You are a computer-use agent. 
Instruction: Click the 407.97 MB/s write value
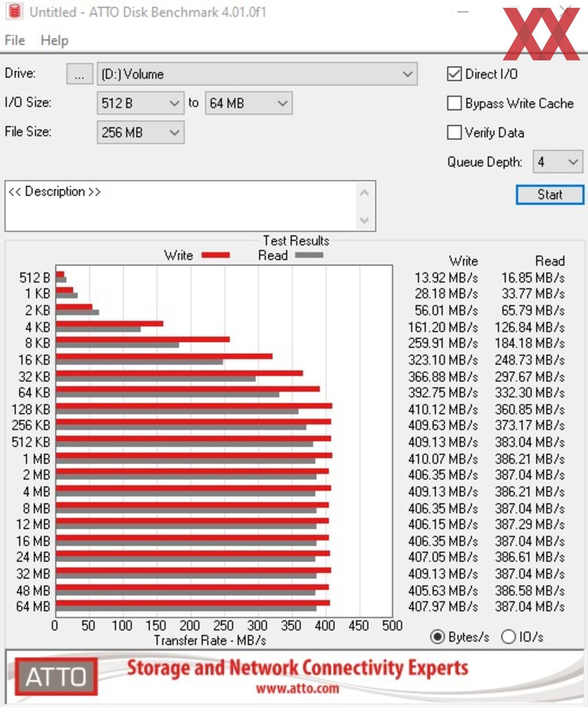click(443, 606)
